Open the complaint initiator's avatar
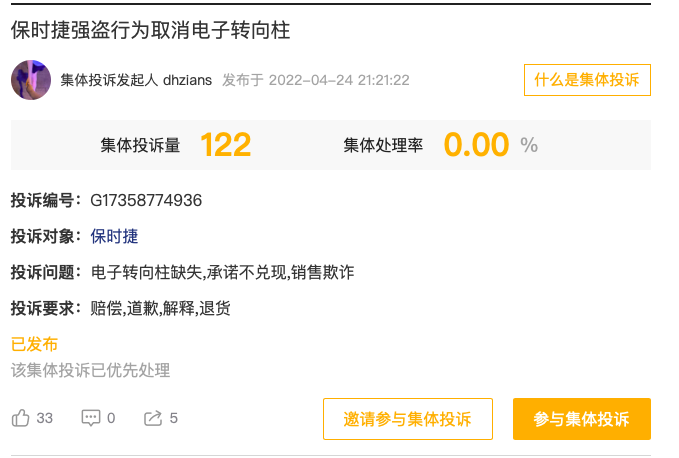 tap(31, 80)
